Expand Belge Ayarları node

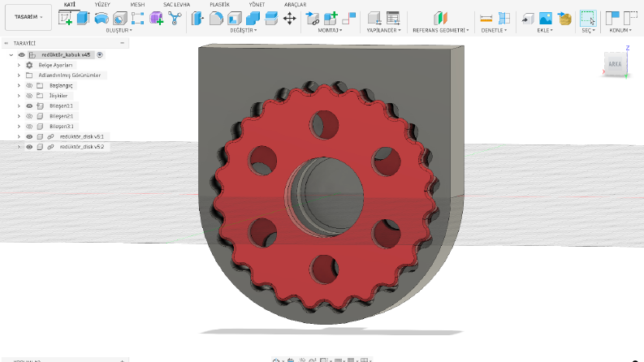pos(19,65)
